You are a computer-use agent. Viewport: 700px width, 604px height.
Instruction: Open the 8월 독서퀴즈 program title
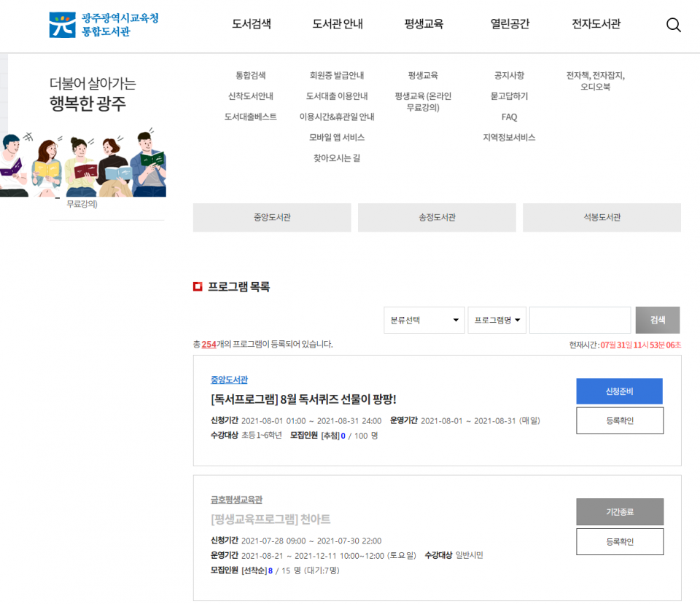[303, 399]
